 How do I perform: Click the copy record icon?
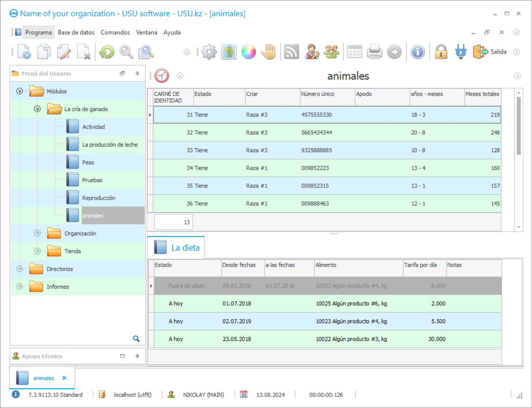click(44, 52)
